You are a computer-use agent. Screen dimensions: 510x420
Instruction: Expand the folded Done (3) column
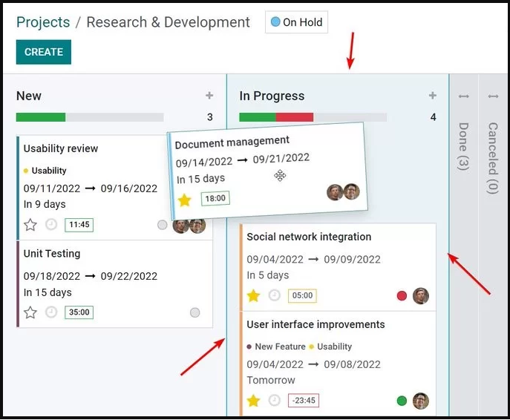click(x=463, y=146)
